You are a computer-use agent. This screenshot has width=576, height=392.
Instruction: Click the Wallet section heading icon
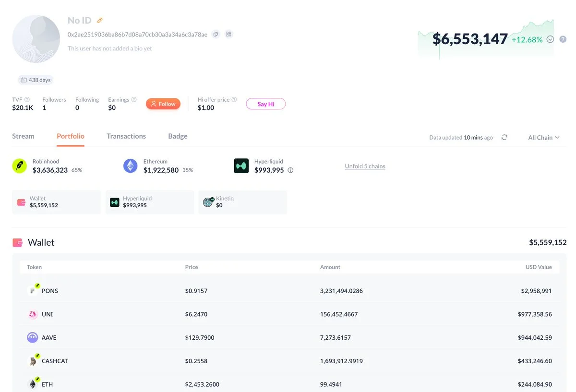tap(18, 243)
